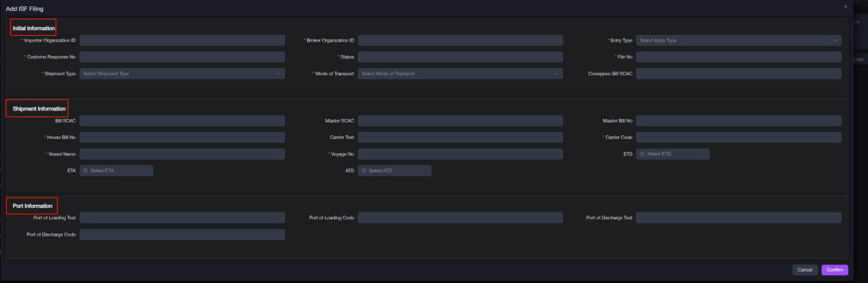Open the Mode of Transport dropdown
Viewport: 868px width, 283px height.
[460, 73]
